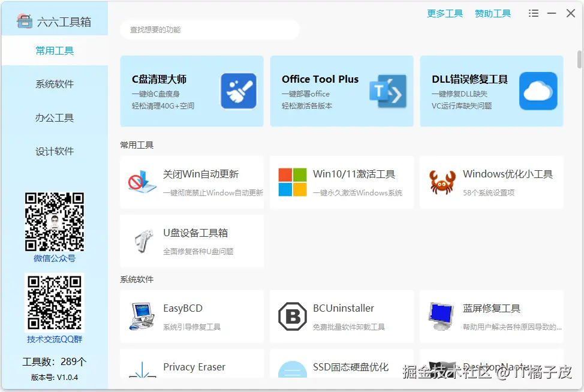Click the DLL错误修复工具 cloud icon
The image size is (584, 392).
(x=538, y=91)
